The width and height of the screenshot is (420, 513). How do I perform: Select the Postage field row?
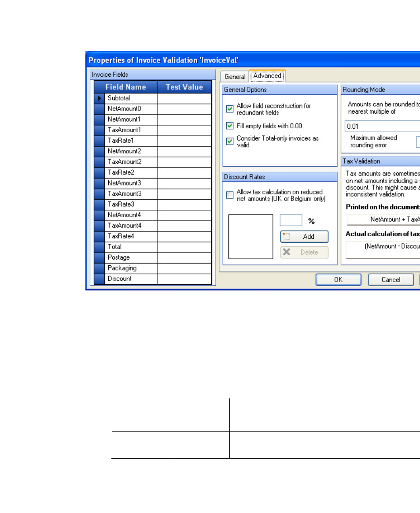click(x=131, y=257)
